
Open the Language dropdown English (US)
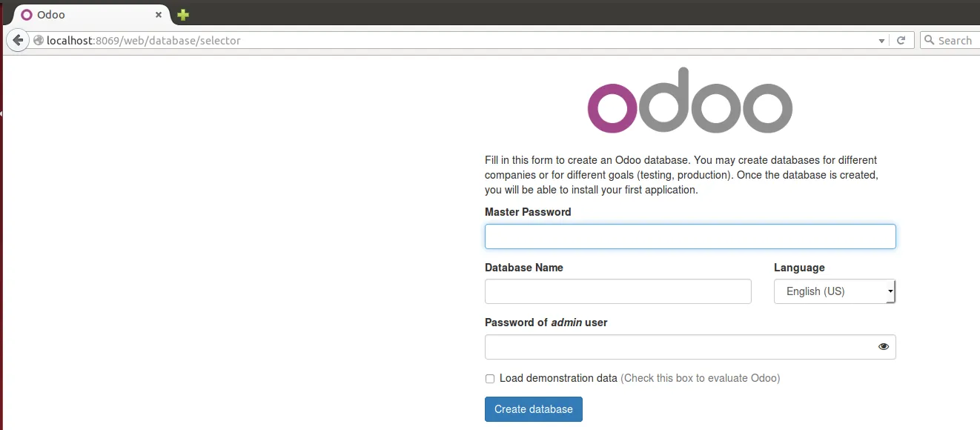pyautogui.click(x=835, y=291)
